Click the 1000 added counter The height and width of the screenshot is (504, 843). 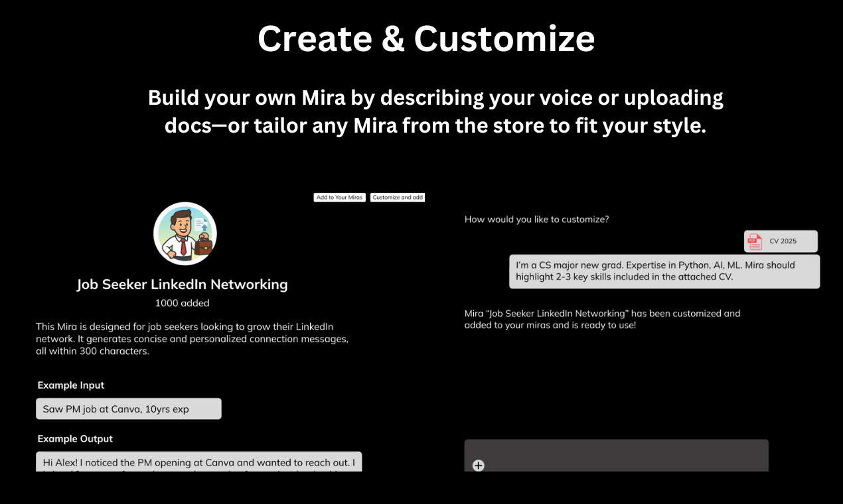click(182, 304)
